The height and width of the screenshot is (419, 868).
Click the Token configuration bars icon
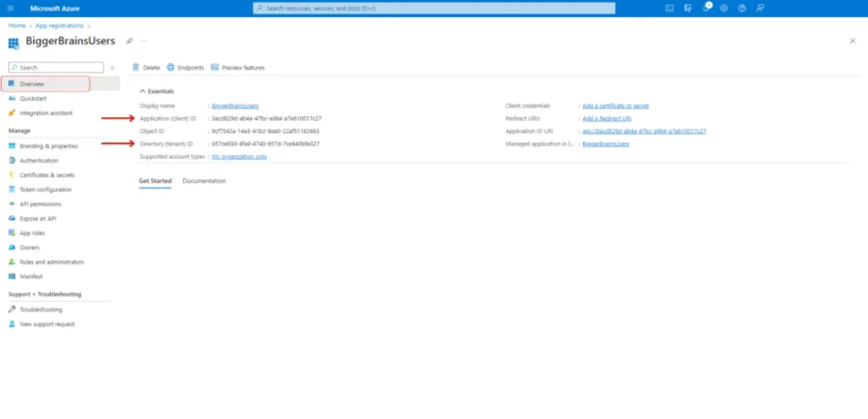[x=12, y=190]
